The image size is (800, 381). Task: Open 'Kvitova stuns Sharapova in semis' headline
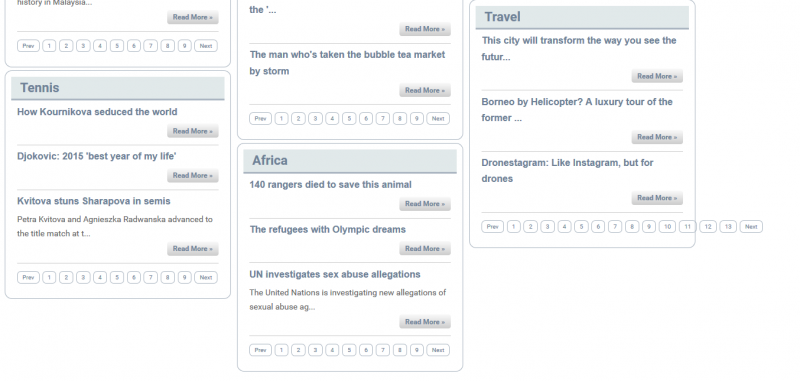[93, 201]
